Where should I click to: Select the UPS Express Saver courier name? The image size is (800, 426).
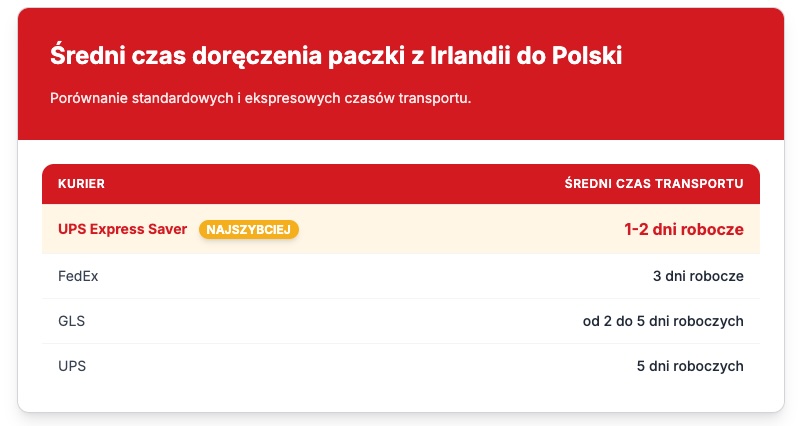pyautogui.click(x=122, y=229)
